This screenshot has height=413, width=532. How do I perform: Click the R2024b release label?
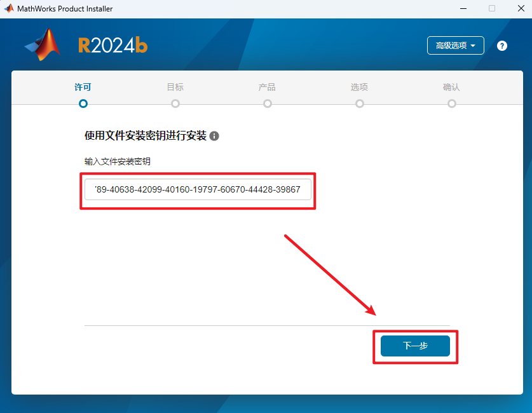click(x=113, y=46)
